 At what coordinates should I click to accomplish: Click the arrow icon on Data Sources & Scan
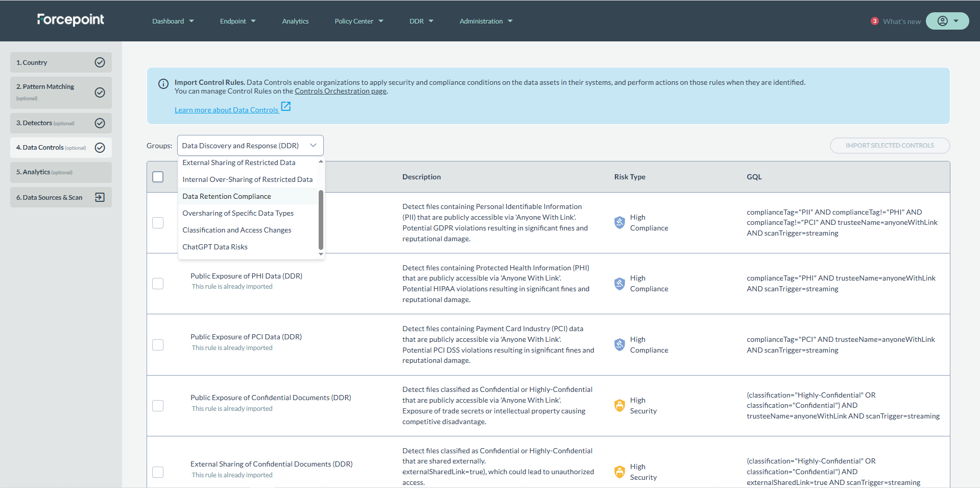pos(100,197)
